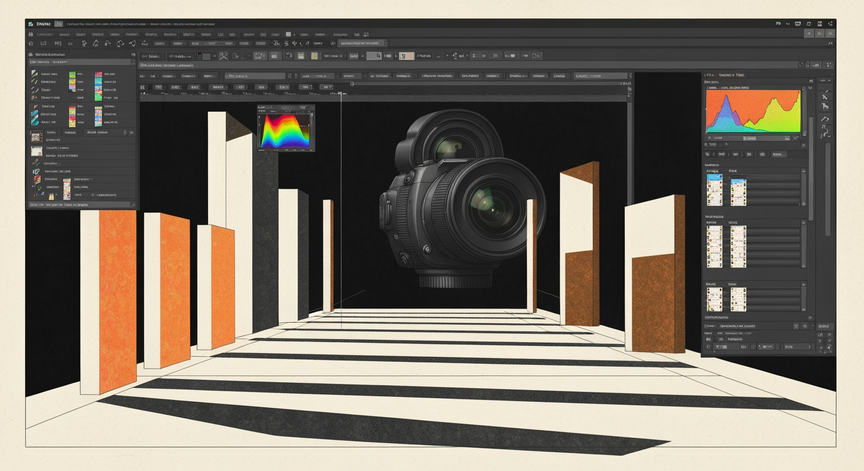
Task: Click the highlighted button at right panel bottom-right
Action: coord(823,327)
